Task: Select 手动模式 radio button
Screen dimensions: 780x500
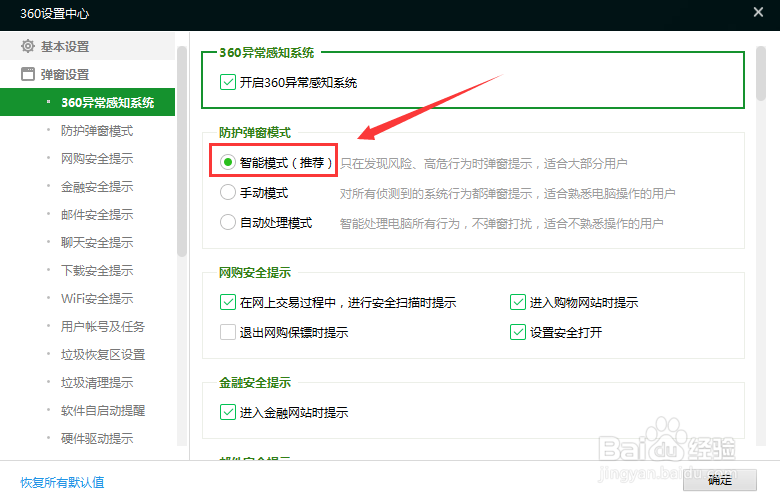Action: coord(228,192)
